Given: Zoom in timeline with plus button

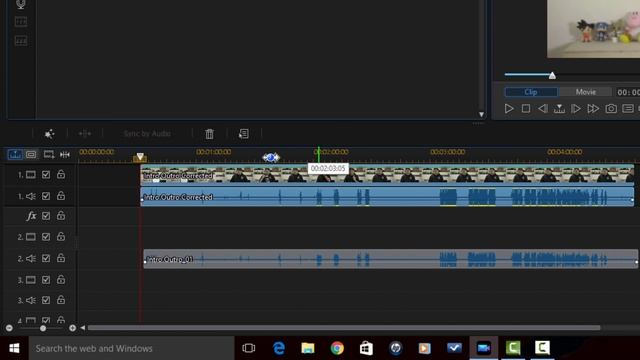Looking at the screenshot, I should pos(72,328).
